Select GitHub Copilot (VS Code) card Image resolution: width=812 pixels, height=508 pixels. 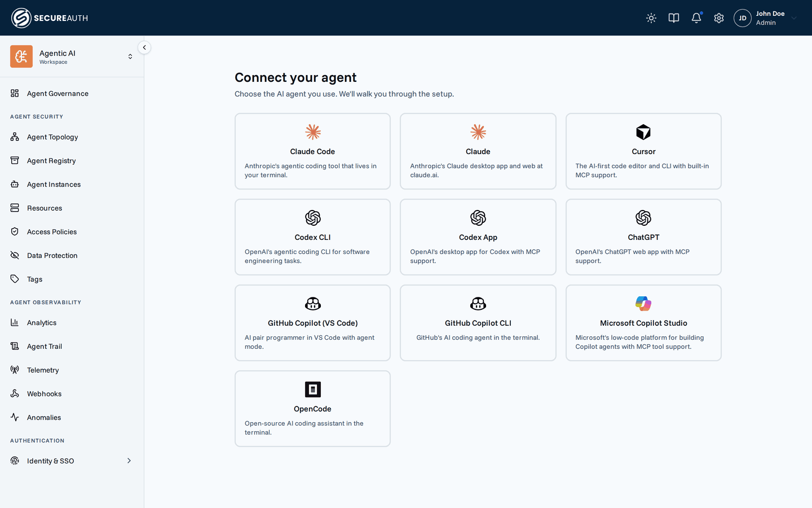click(x=312, y=323)
